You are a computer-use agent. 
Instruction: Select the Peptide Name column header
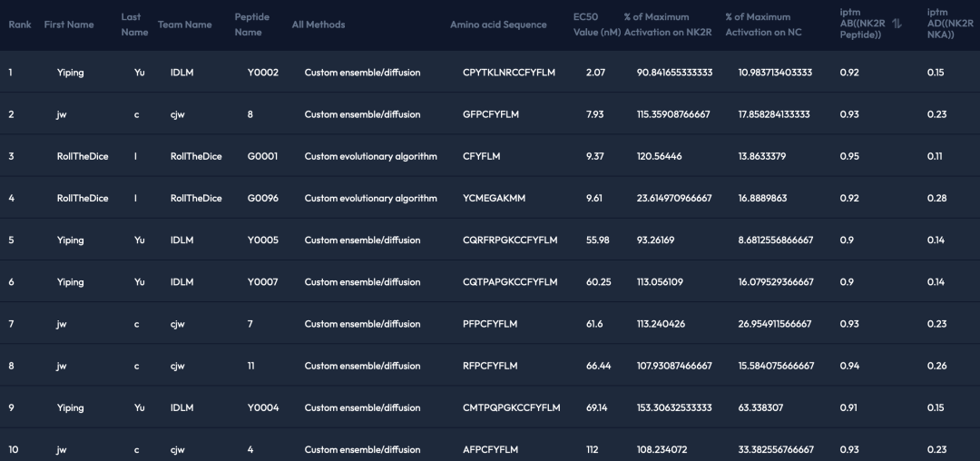point(251,25)
